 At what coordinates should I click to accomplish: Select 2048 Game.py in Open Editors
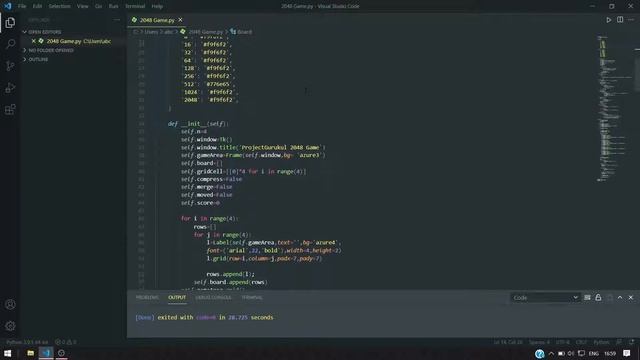point(73,41)
